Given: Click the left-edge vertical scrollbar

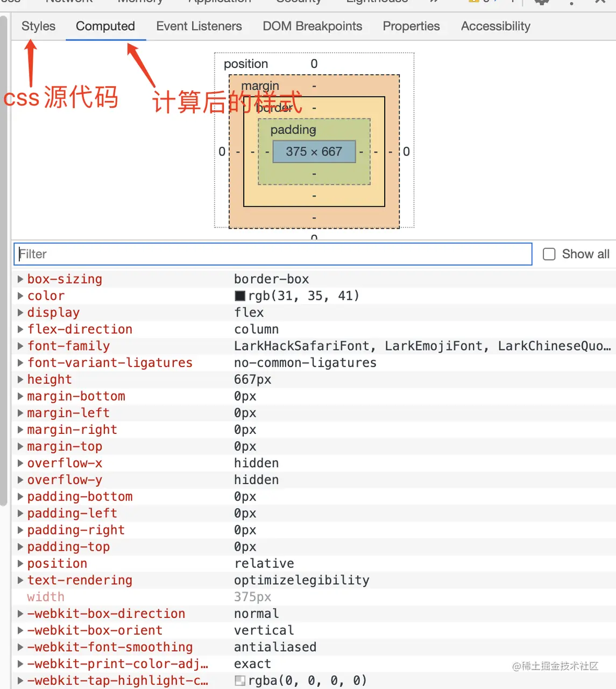Looking at the screenshot, I should (4, 261).
